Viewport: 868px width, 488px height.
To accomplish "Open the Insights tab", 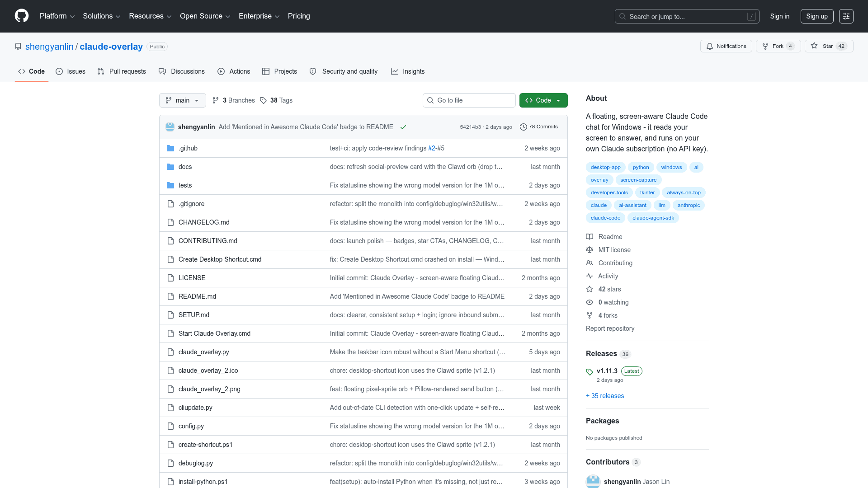I will [408, 71].
